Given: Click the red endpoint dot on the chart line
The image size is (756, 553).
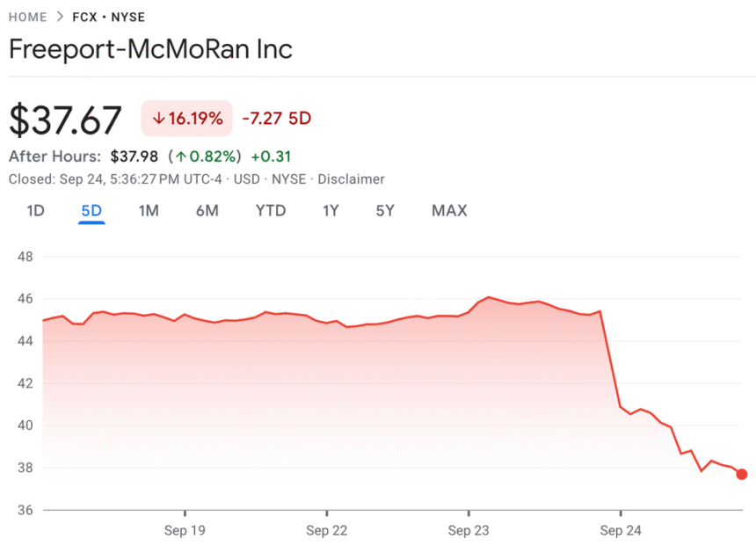Looking at the screenshot, I should point(742,475).
